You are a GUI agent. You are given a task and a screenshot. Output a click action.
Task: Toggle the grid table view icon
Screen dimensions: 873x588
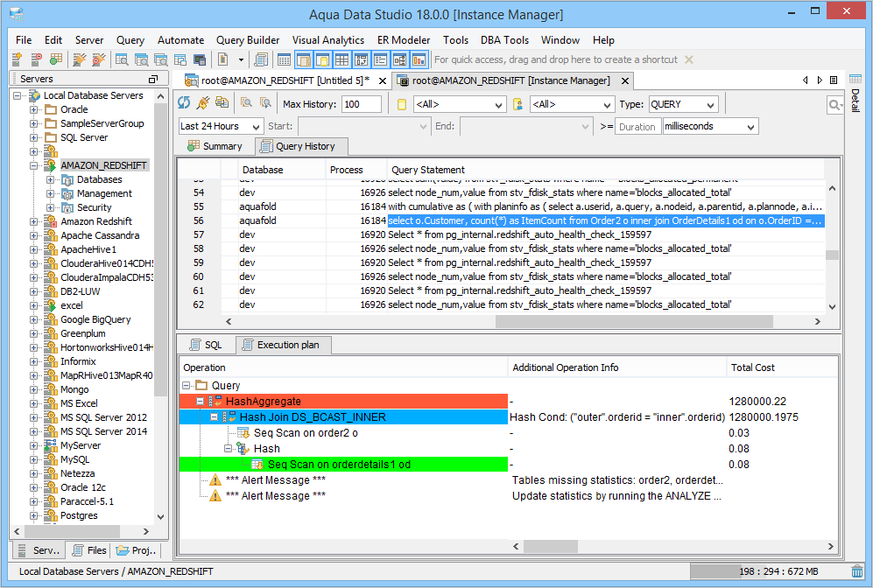tap(284, 59)
